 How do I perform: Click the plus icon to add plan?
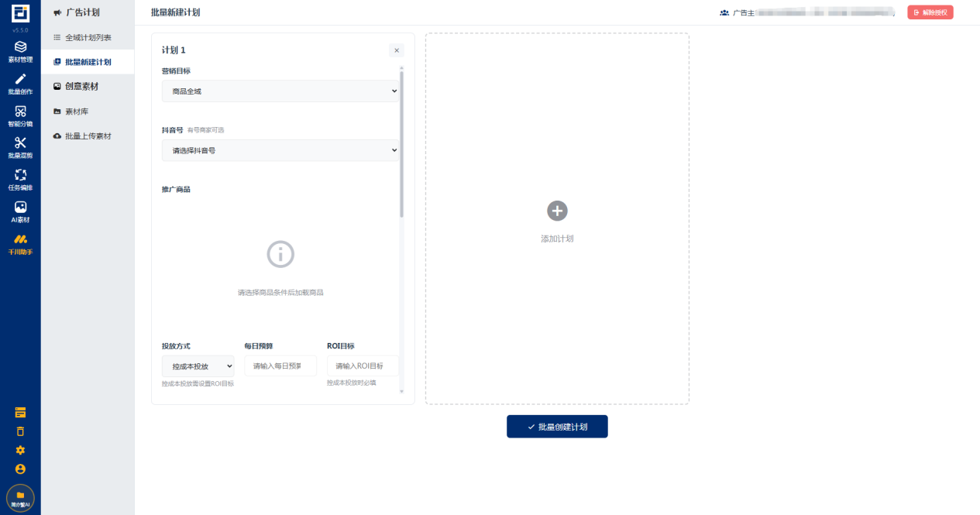557,211
